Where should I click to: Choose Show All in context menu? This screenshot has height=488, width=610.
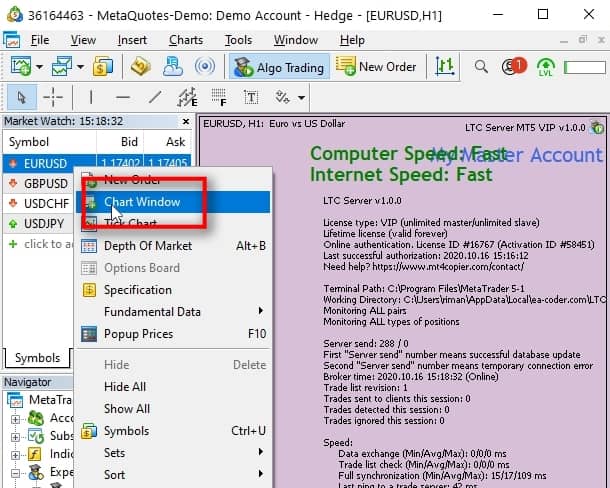click(x=173, y=409)
